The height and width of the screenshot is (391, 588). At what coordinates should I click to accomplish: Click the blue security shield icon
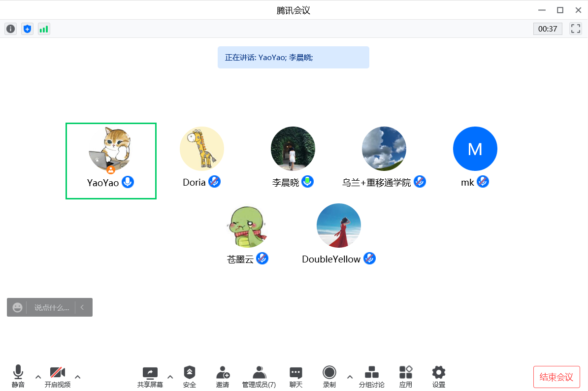(x=28, y=29)
